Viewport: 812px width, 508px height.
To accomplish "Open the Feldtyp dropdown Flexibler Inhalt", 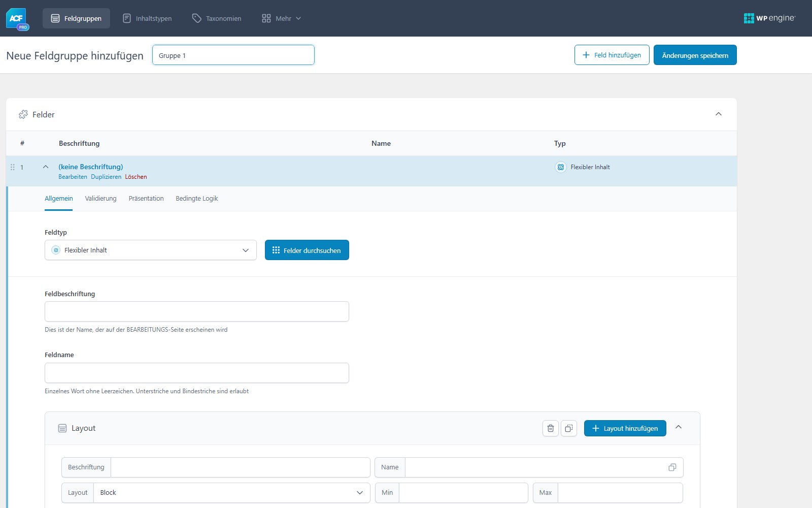I will [151, 250].
